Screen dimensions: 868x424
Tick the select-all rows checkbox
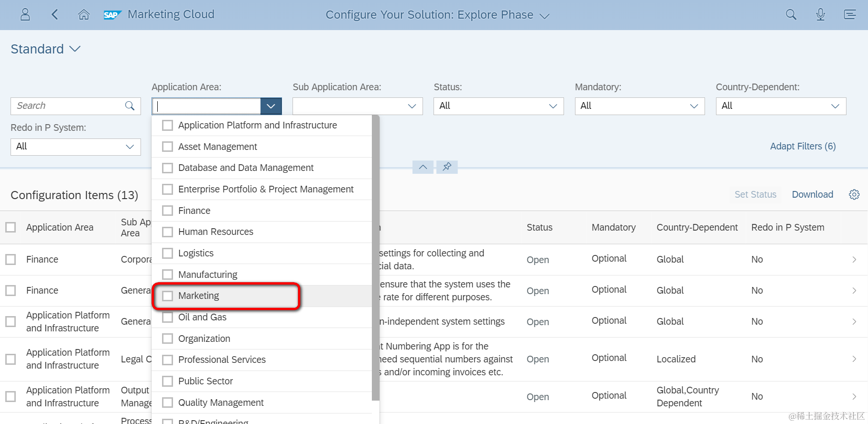[x=11, y=227]
